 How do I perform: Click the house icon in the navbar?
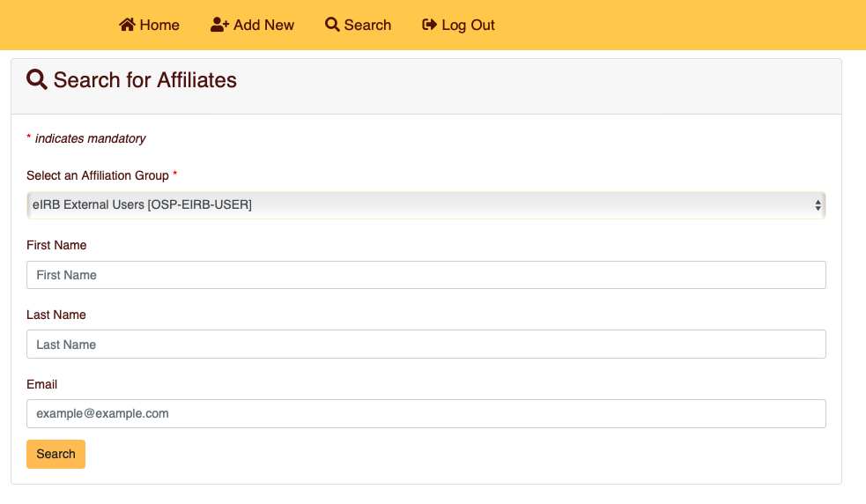[128, 25]
